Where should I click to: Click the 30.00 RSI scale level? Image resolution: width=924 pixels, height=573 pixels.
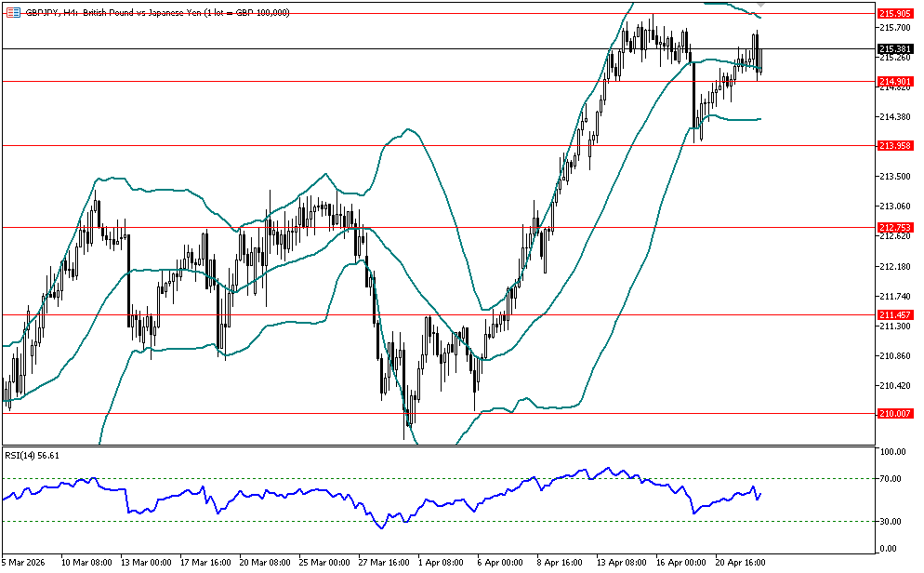891,521
